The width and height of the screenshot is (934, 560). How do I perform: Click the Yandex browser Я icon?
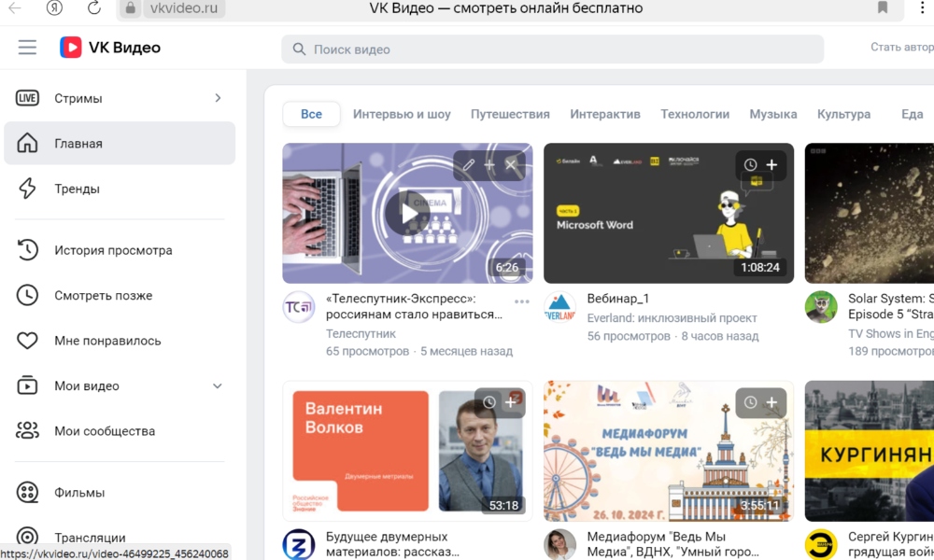54,7
